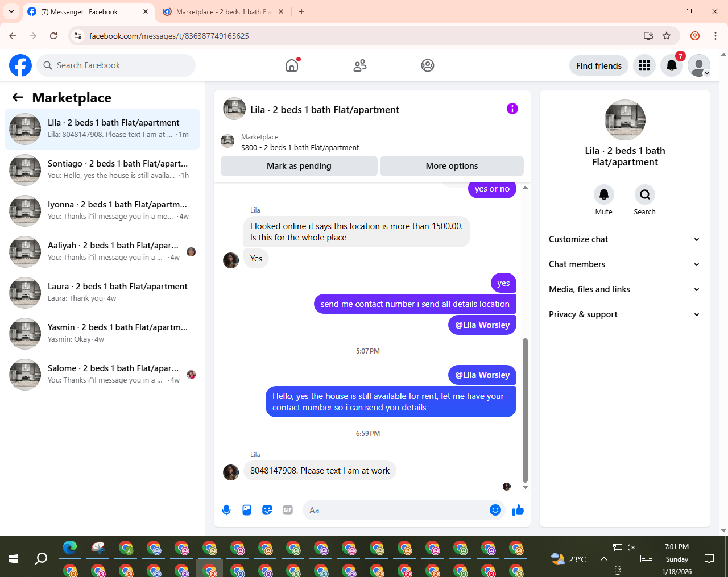Screen dimensions: 728x577
Task: Open the Home feed icon
Action: point(292,65)
